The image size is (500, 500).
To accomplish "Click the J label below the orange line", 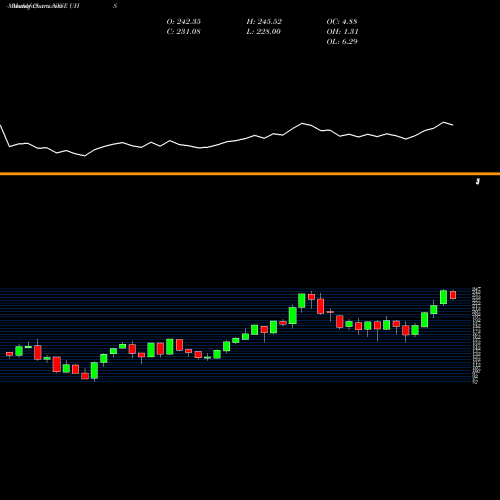I will (x=478, y=182).
